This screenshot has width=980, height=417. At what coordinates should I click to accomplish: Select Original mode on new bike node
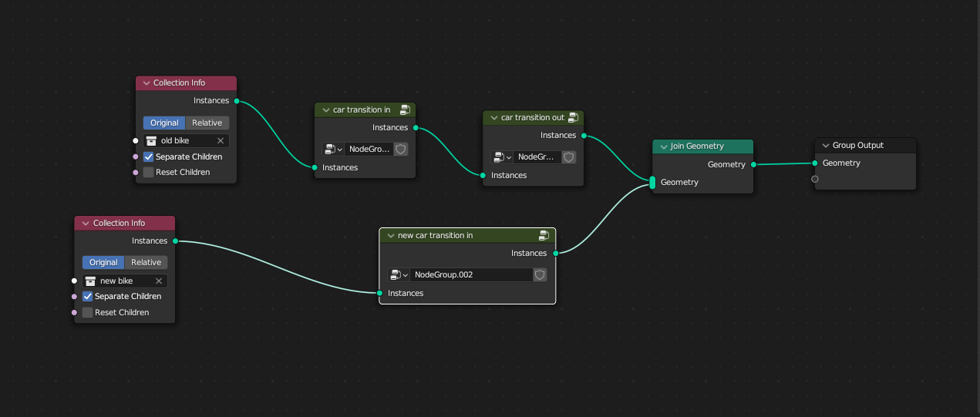(x=103, y=263)
